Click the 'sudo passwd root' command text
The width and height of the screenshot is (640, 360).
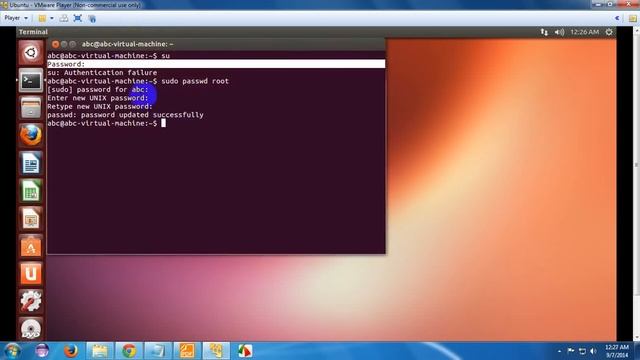click(x=195, y=81)
